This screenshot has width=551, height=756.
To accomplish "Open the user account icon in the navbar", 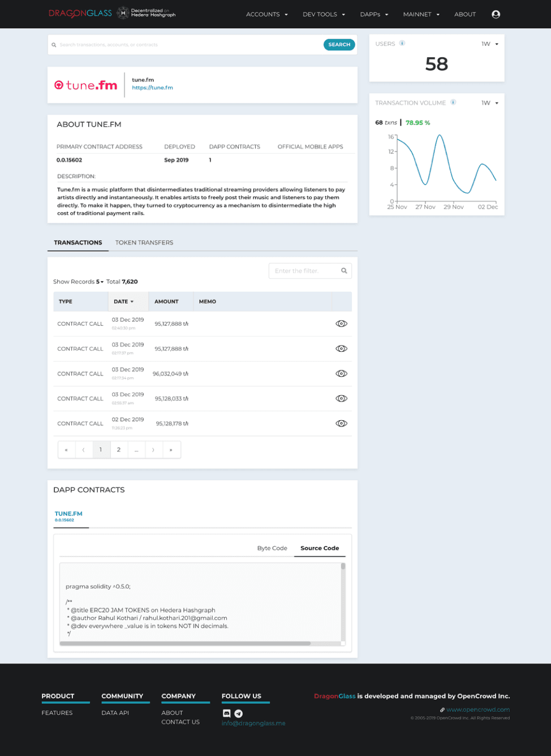I will tap(496, 14).
